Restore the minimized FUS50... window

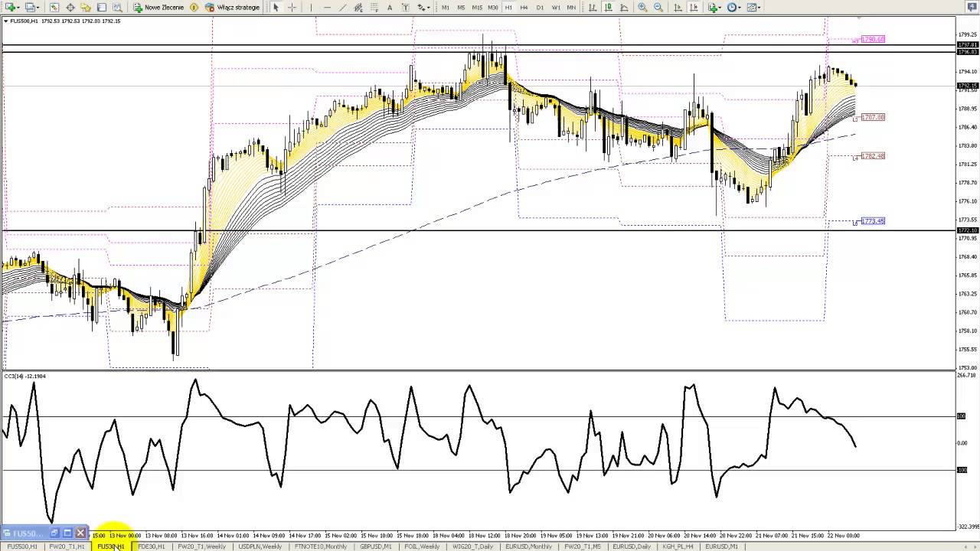(54, 533)
